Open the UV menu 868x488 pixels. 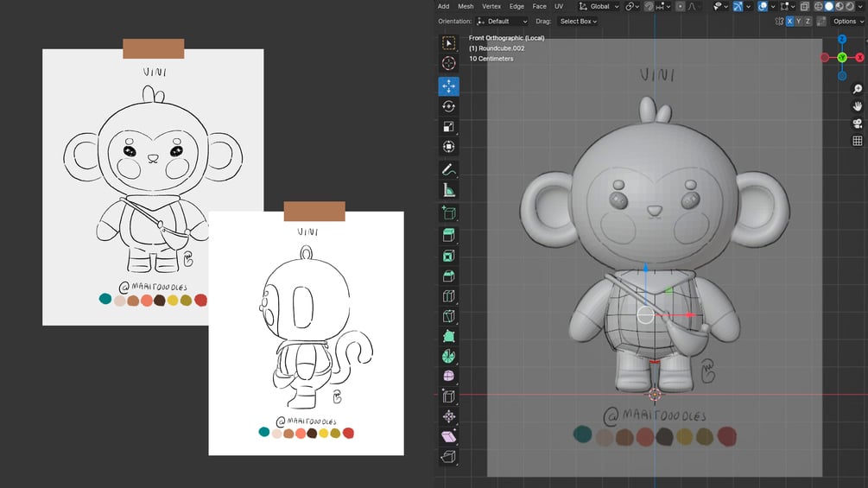[x=559, y=6]
